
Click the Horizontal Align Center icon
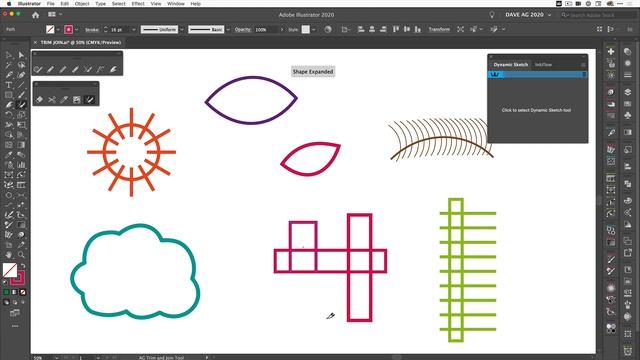[372, 29]
